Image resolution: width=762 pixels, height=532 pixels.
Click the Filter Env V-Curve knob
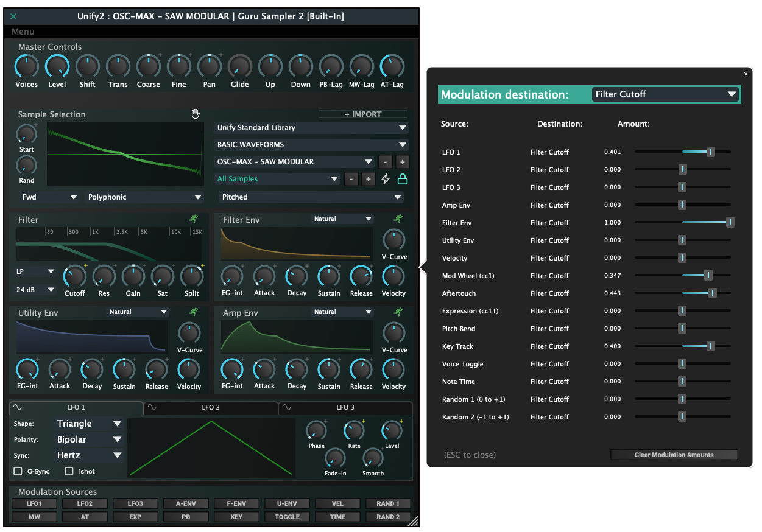pyautogui.click(x=394, y=240)
